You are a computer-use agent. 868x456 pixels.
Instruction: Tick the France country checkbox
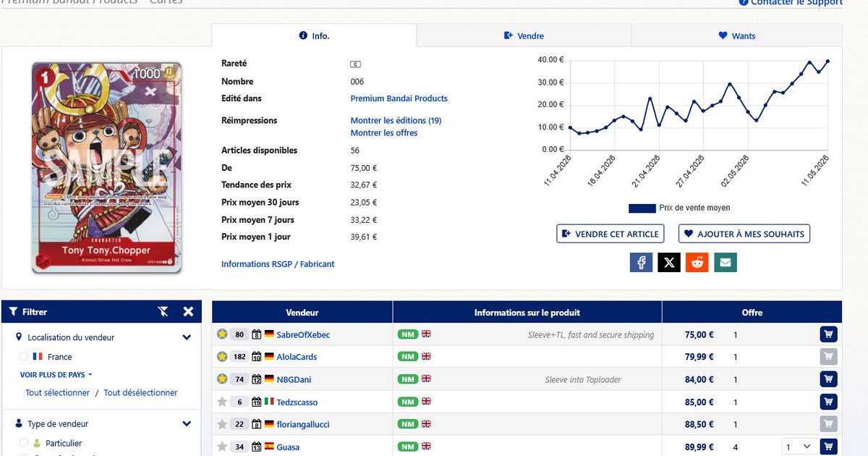[x=24, y=356]
